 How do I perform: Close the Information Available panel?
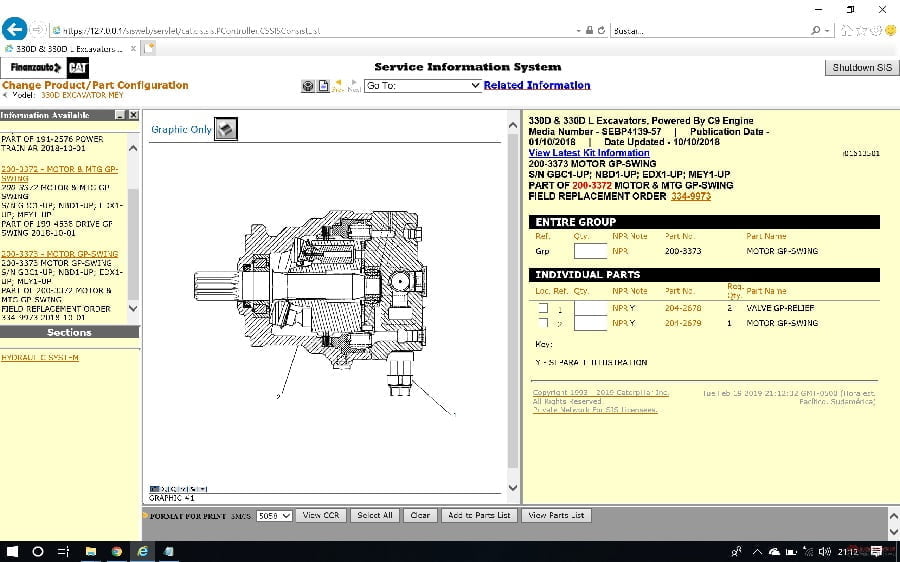coord(133,115)
